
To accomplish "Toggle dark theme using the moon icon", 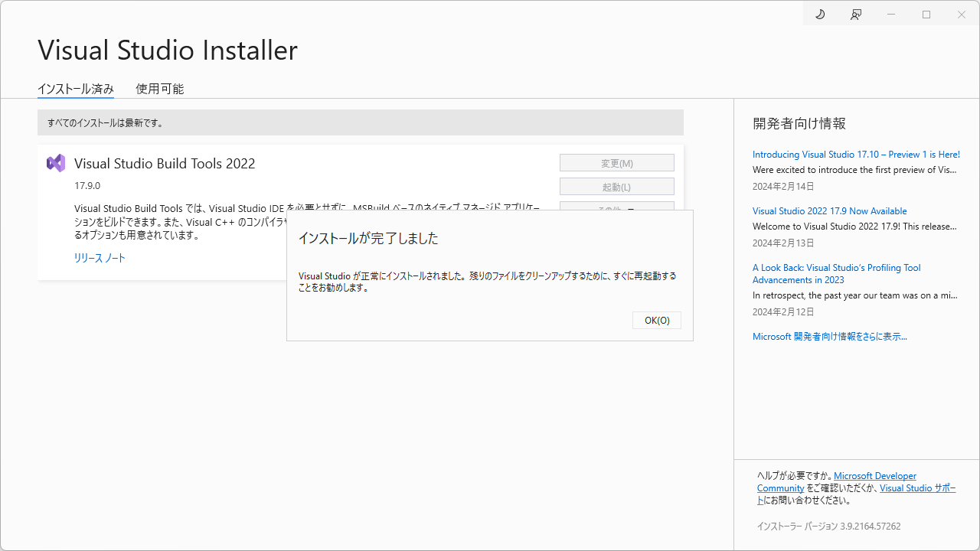I will [820, 14].
